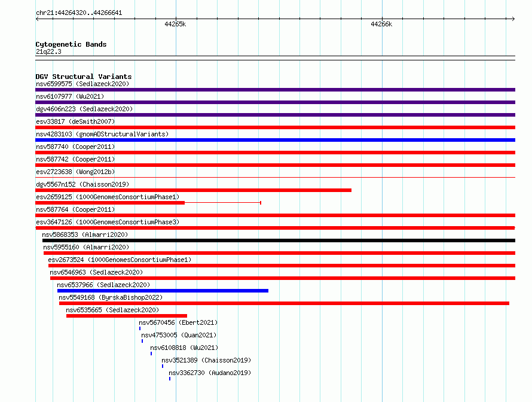Click the blue tick under nsv3362730
Image resolution: width=532 pixels, height=402 pixels.
coord(170,379)
